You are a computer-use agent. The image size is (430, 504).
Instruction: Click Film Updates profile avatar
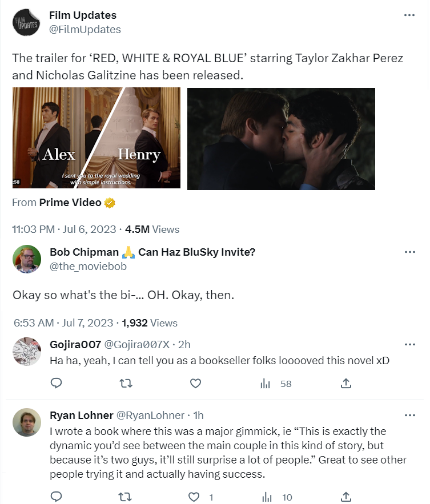tap(26, 22)
